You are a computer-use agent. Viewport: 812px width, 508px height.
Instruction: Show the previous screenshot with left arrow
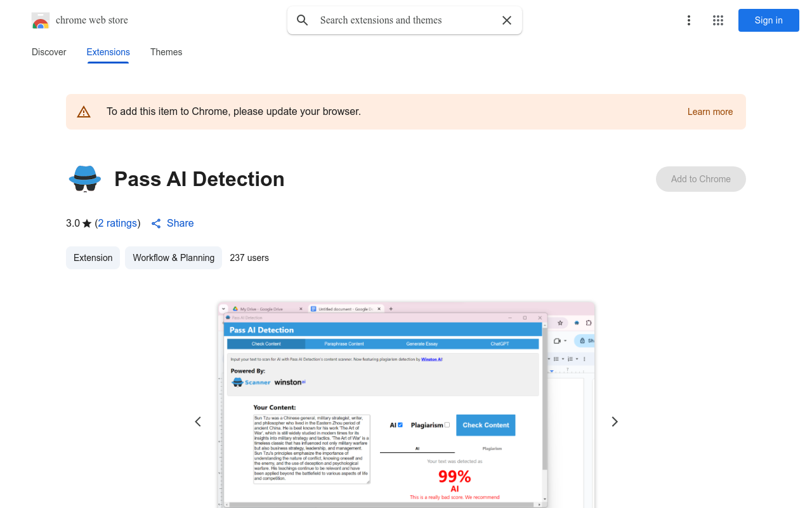(198, 422)
